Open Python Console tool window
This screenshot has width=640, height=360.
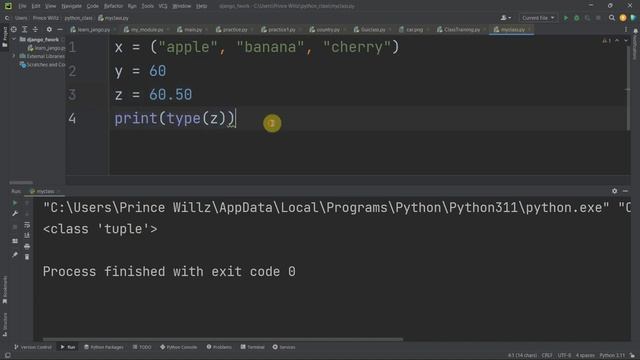pos(178,347)
